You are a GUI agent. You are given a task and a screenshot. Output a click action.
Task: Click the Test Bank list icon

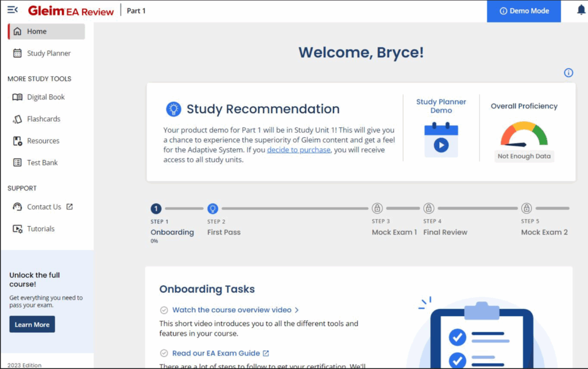17,162
